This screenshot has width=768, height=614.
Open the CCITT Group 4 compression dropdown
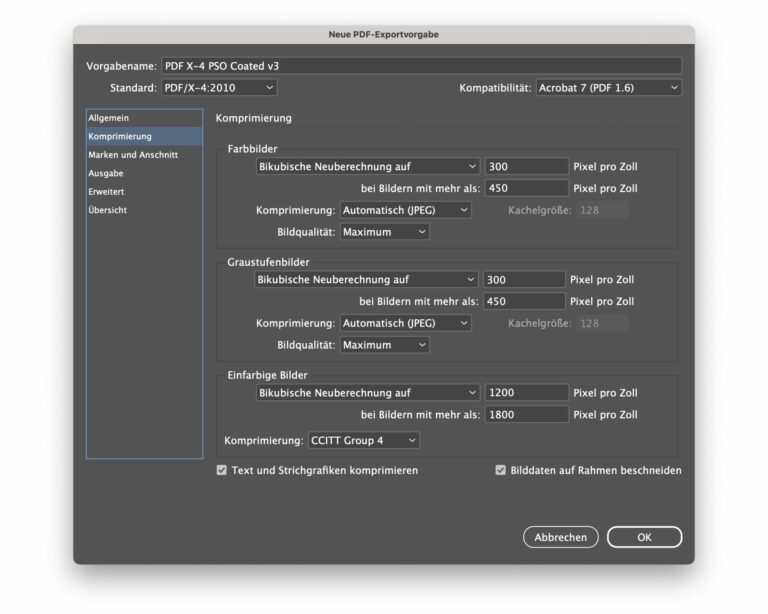point(363,440)
